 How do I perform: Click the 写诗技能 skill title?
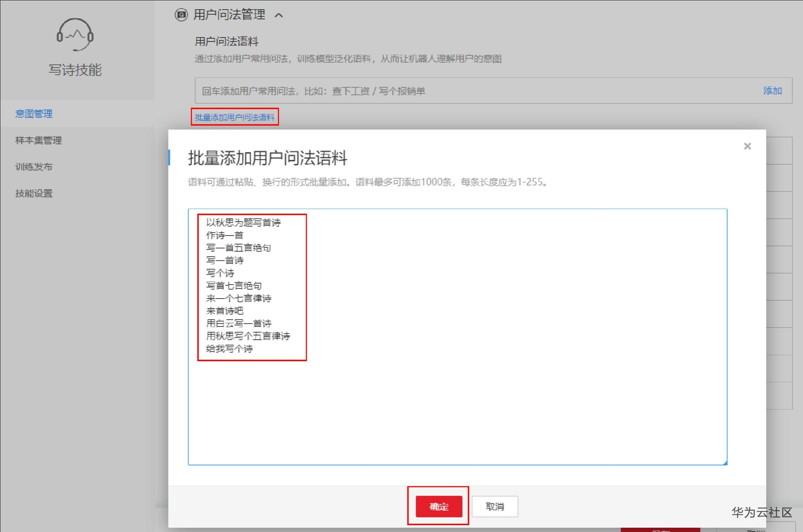(x=75, y=70)
